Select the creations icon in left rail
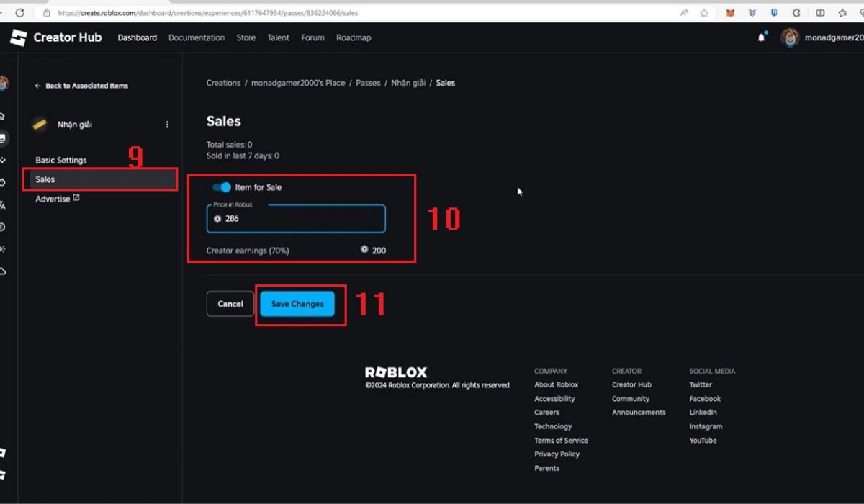Image resolution: width=864 pixels, height=504 pixels. click(x=3, y=138)
